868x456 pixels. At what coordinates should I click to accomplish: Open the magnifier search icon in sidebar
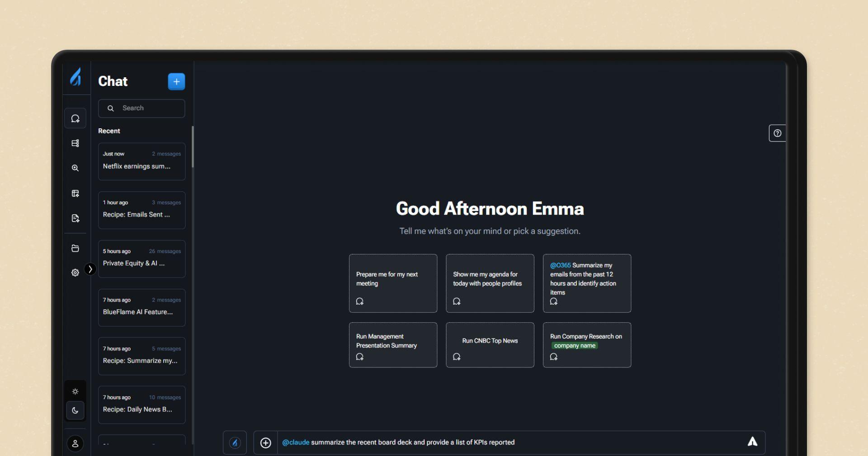point(75,168)
